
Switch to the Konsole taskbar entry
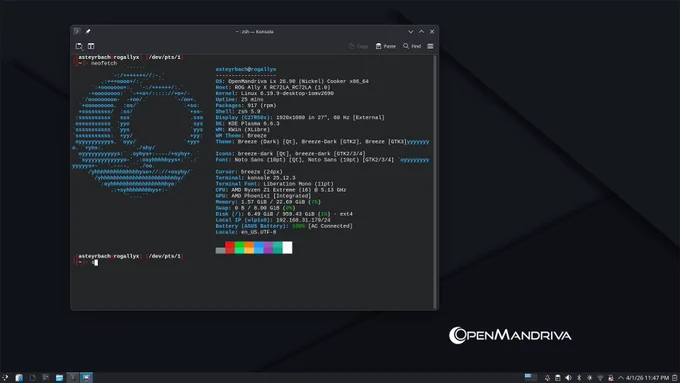click(73, 378)
